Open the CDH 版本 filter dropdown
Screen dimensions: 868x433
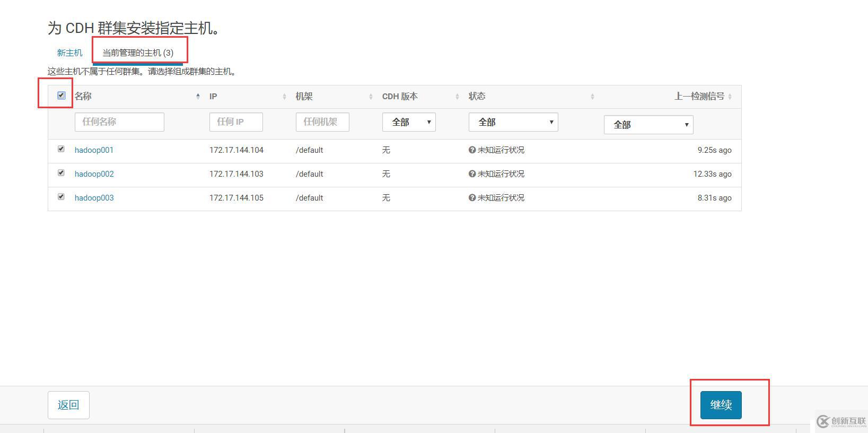pos(409,122)
